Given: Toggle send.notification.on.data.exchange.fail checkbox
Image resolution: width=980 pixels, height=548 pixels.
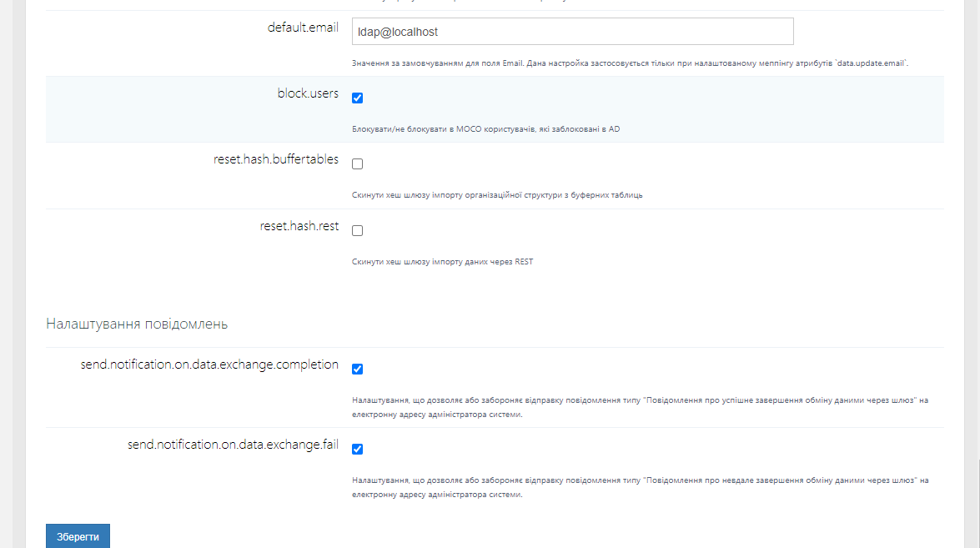Looking at the screenshot, I should point(358,450).
